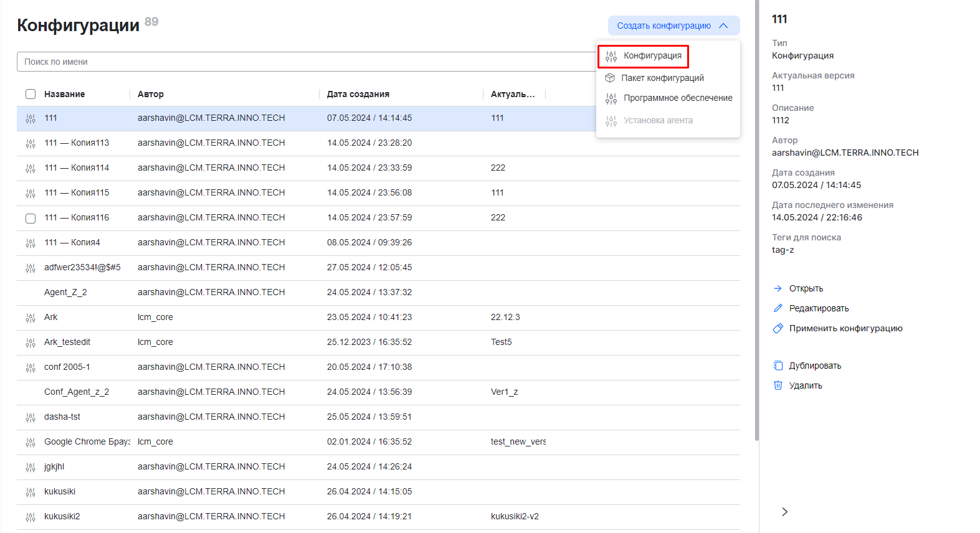The image size is (980, 533).
Task: Click the vertical scrollbar of the table
Action: point(756,249)
